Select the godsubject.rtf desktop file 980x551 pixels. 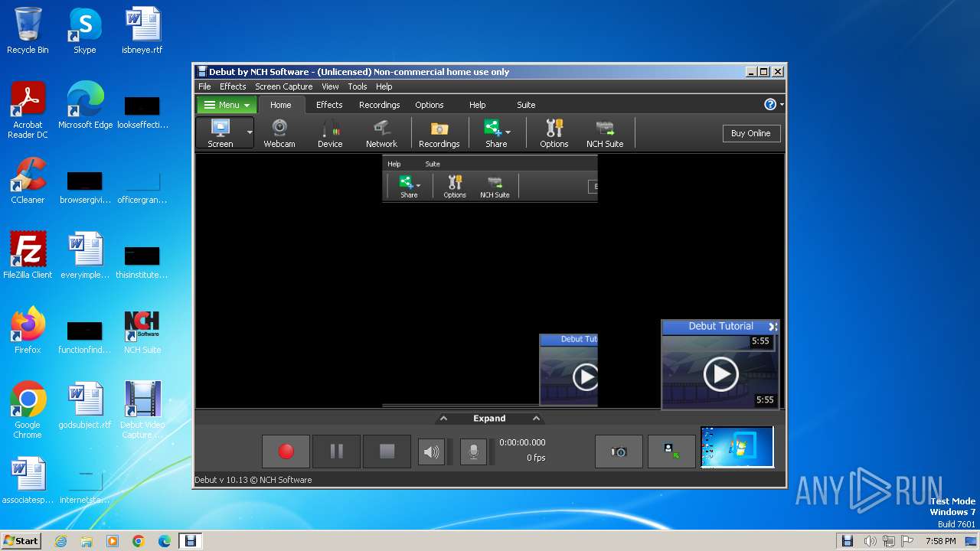(x=85, y=406)
